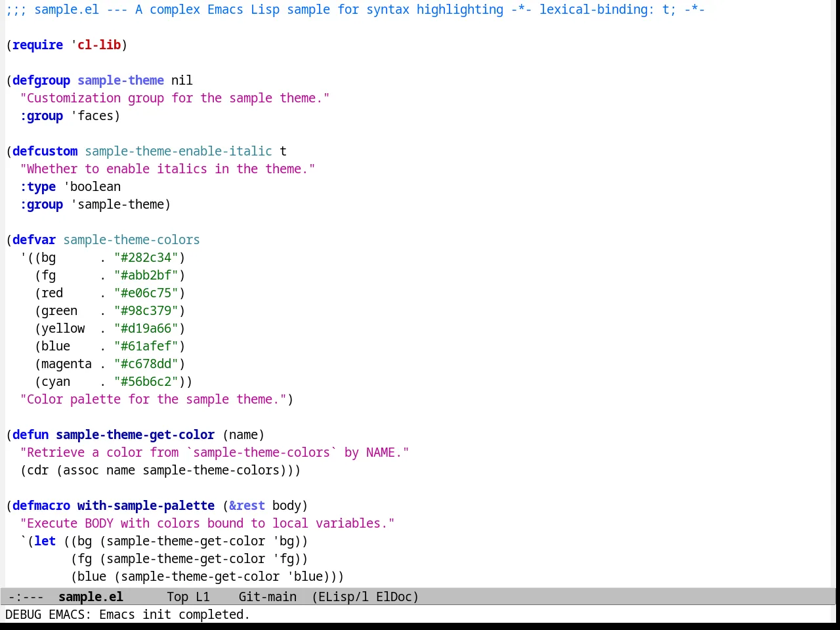This screenshot has height=630, width=840.
Task: Click 'faces' symbol in defgroup
Action: [96, 115]
